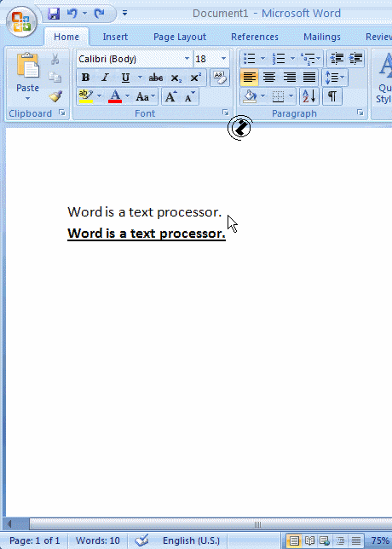Toggle Italic formatting
Screen dimensions: 392x549
pyautogui.click(x=105, y=78)
